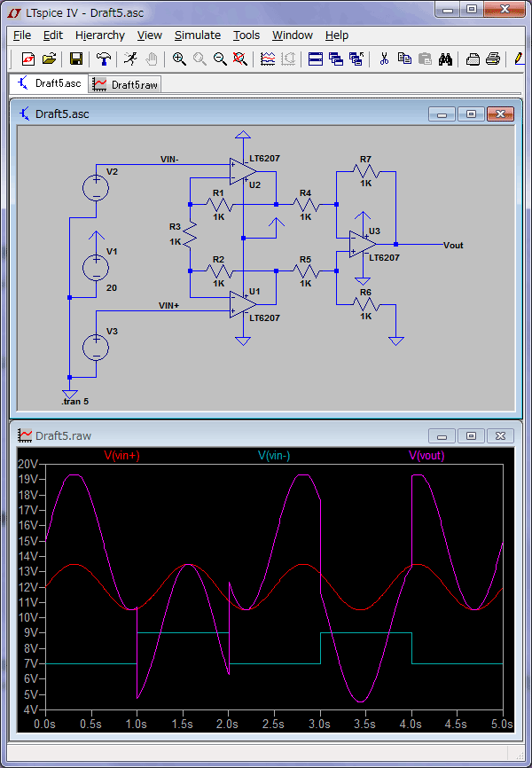
Task: Open the Tools menu
Action: [x=246, y=35]
